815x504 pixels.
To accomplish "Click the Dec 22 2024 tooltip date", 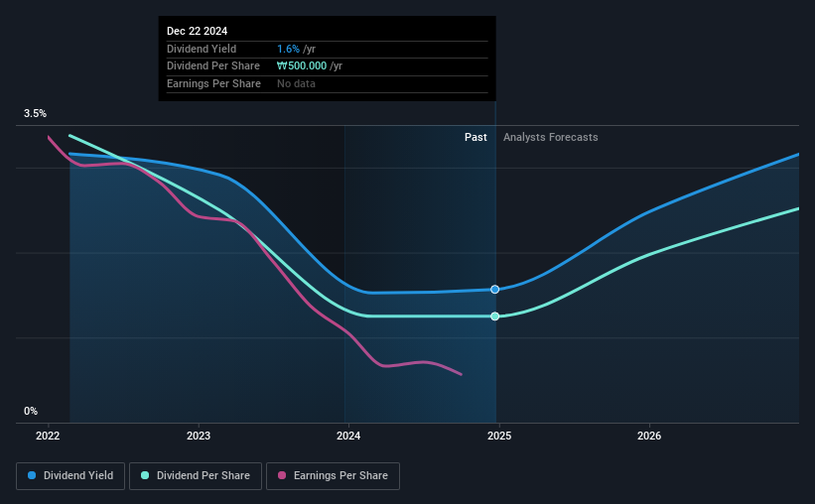I will 197,31.
